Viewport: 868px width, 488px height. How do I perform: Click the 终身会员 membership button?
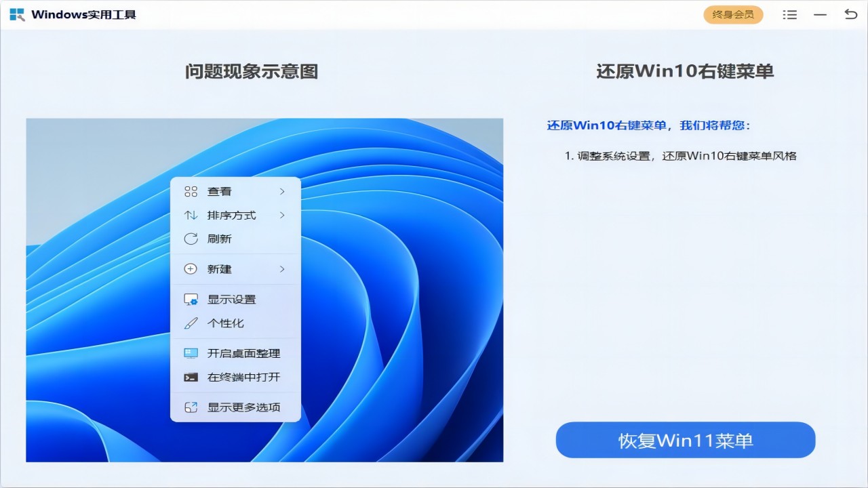coord(733,14)
